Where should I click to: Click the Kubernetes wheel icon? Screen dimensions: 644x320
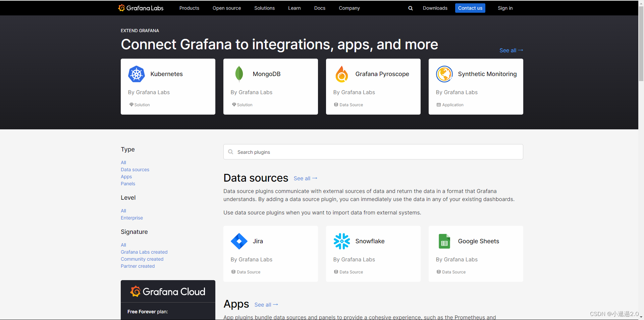(137, 74)
